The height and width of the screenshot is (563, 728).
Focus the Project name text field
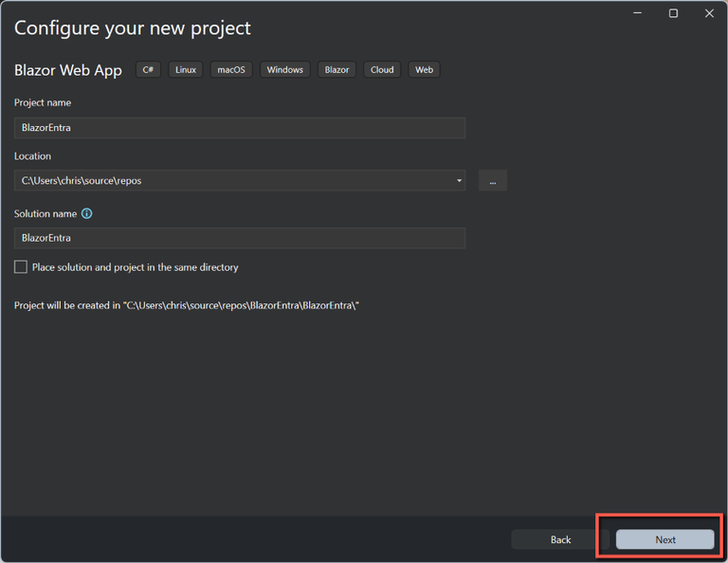(239, 128)
